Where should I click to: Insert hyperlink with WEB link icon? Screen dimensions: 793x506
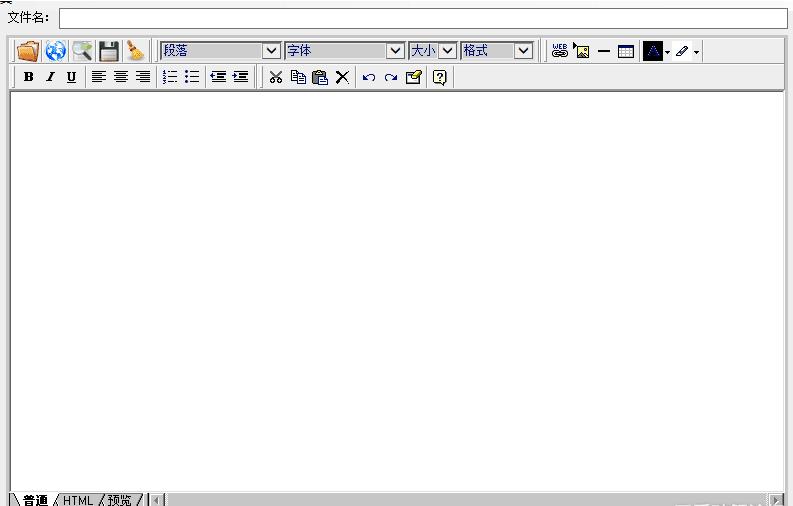click(x=559, y=51)
